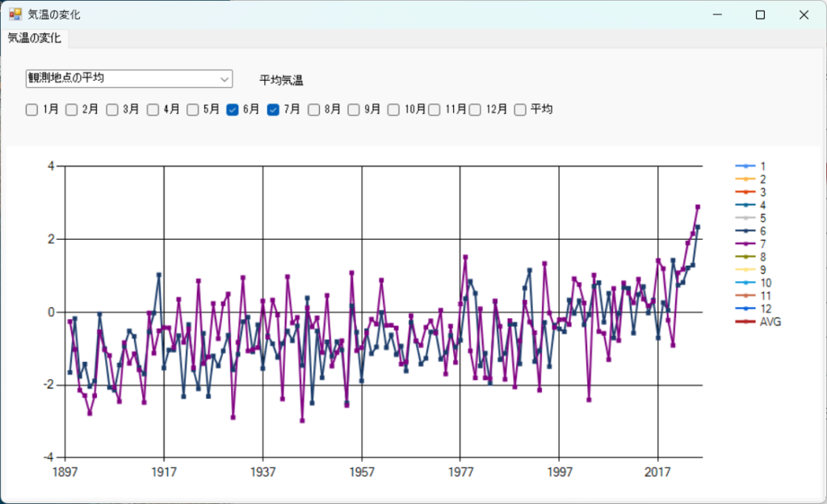This screenshot has width=827, height=504.
Task: Click the last data point of the purple line
Action: coord(698,208)
